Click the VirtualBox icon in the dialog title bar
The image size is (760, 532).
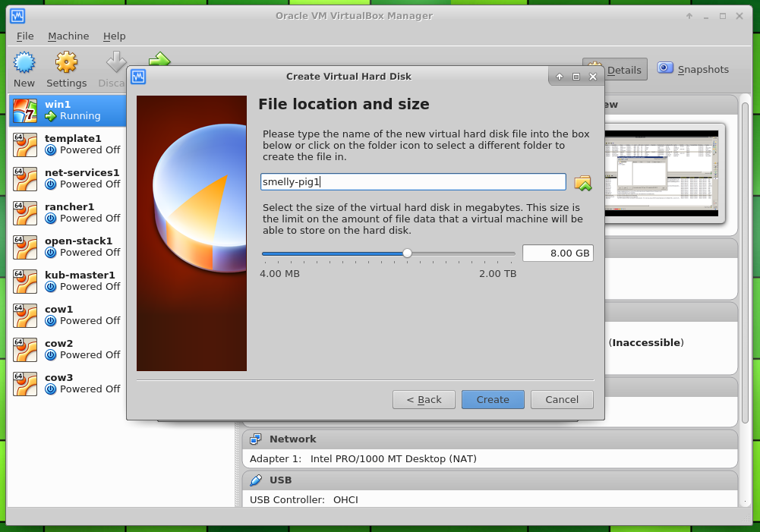(138, 77)
